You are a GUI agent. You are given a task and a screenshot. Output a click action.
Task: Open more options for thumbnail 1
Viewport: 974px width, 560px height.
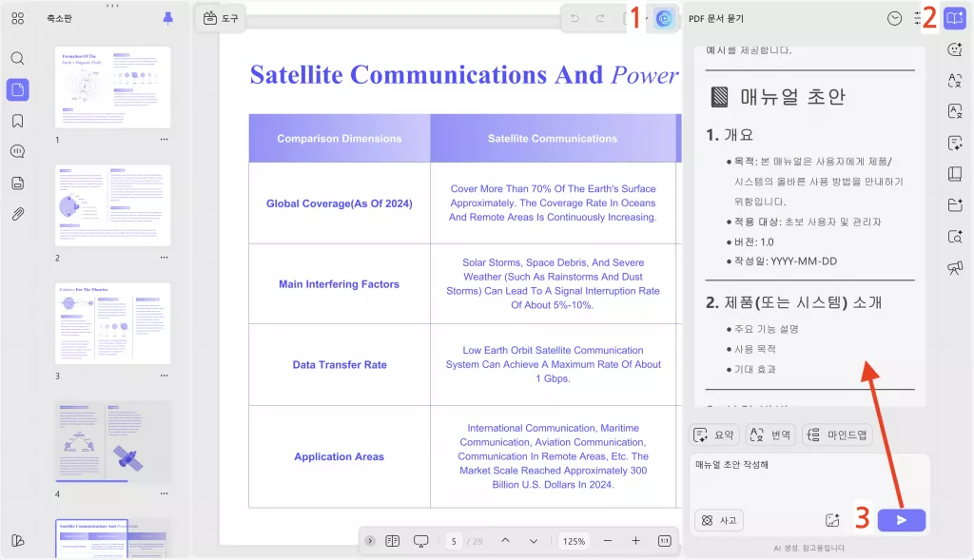[164, 139]
